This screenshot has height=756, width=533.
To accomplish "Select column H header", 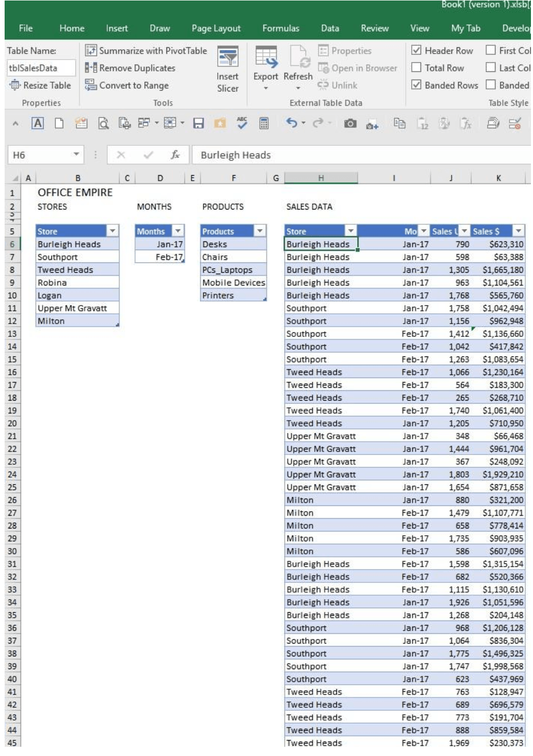I will pyautogui.click(x=321, y=178).
